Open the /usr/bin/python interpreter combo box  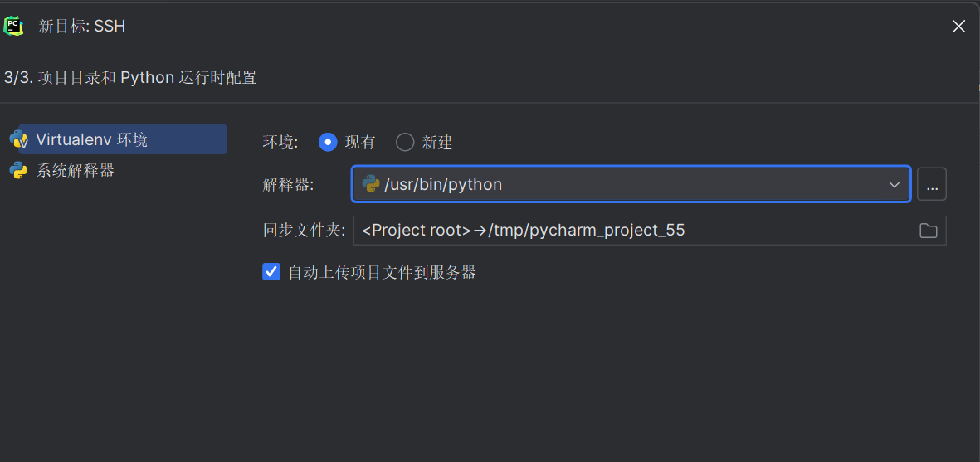pyautogui.click(x=614, y=184)
